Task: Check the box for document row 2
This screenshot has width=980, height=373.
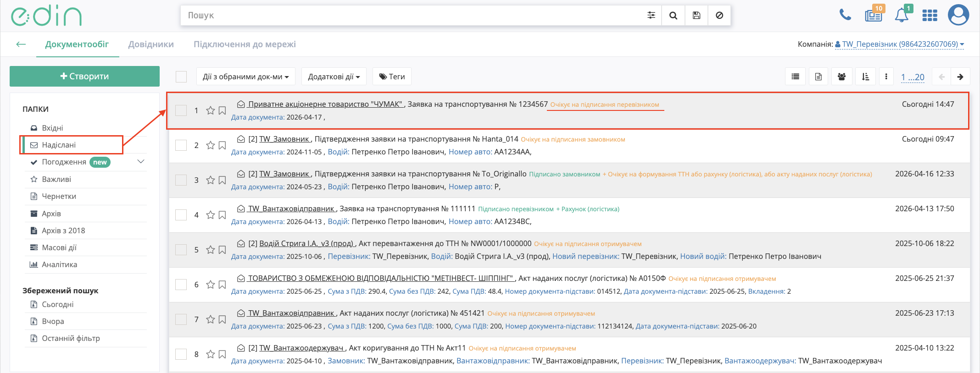Action: coord(181,145)
